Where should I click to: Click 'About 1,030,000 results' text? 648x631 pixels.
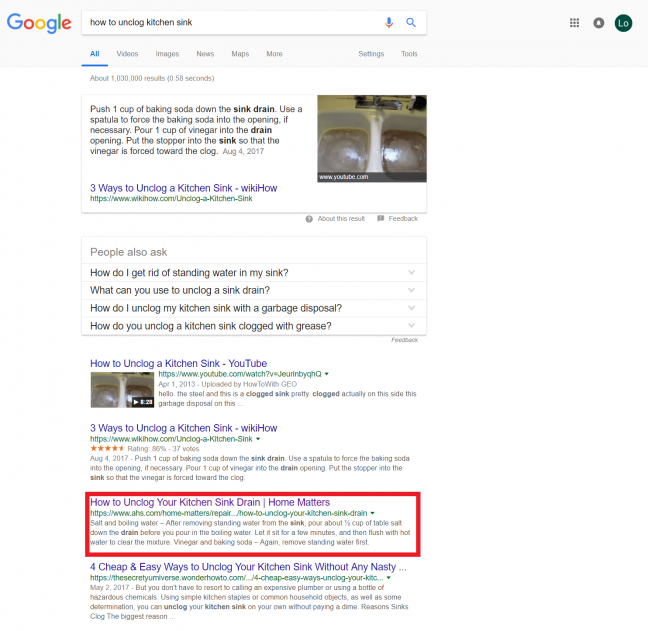point(152,78)
